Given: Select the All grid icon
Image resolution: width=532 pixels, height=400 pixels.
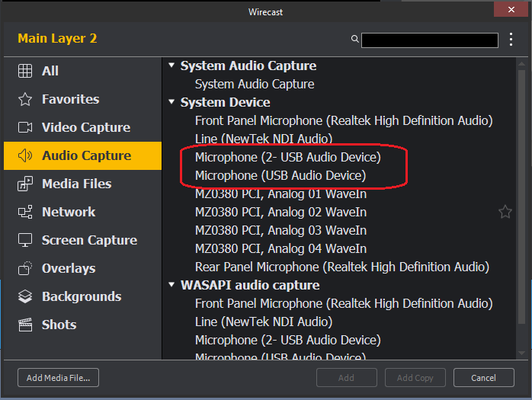Looking at the screenshot, I should pos(25,71).
